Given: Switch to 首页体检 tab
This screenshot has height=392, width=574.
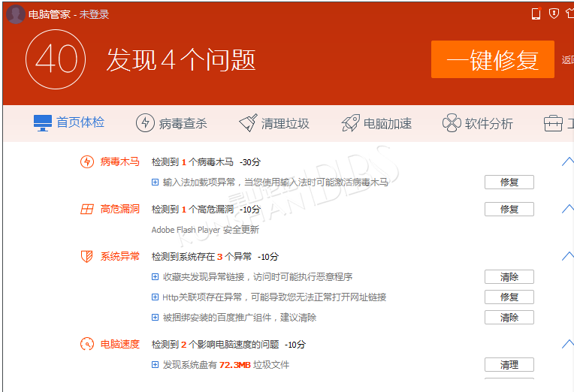Looking at the screenshot, I should click(x=69, y=122).
